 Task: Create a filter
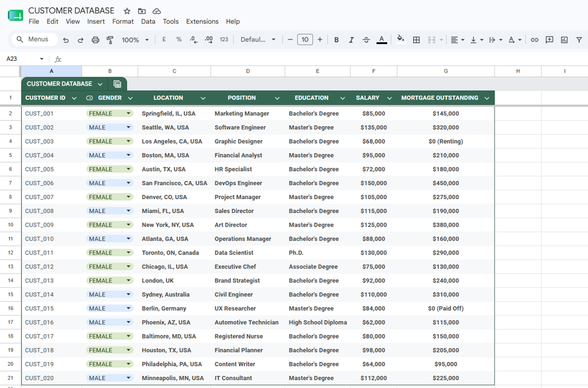point(579,40)
